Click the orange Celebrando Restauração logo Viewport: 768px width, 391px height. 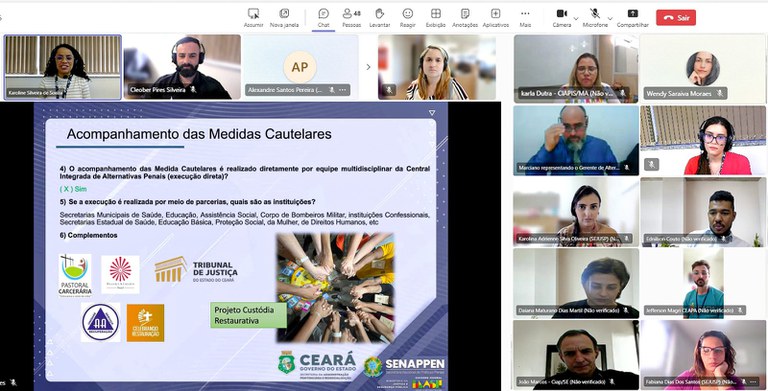[x=145, y=322]
